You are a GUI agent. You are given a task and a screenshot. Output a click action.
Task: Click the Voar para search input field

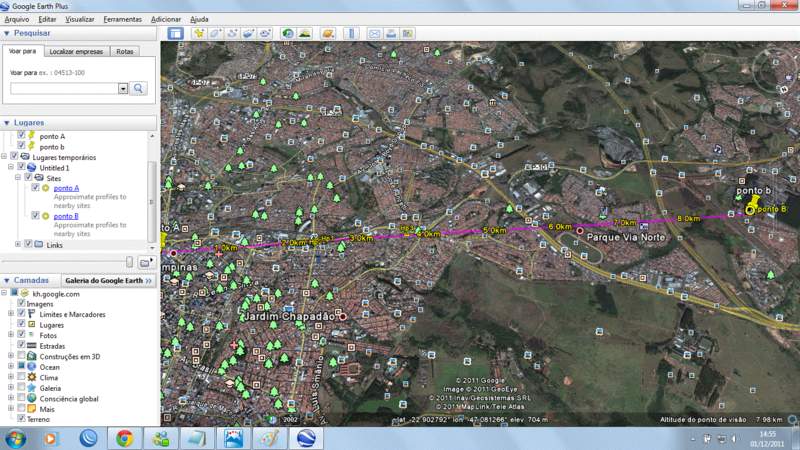[x=65, y=89]
